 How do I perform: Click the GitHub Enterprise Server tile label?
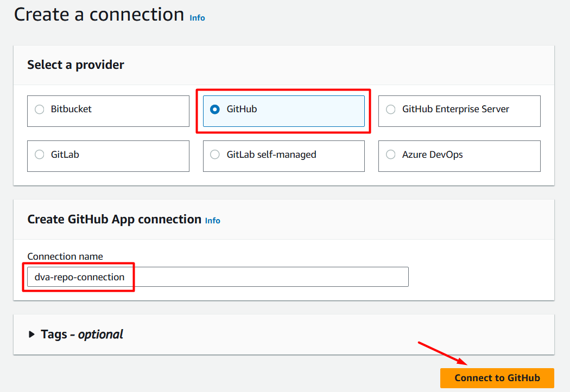(x=455, y=109)
